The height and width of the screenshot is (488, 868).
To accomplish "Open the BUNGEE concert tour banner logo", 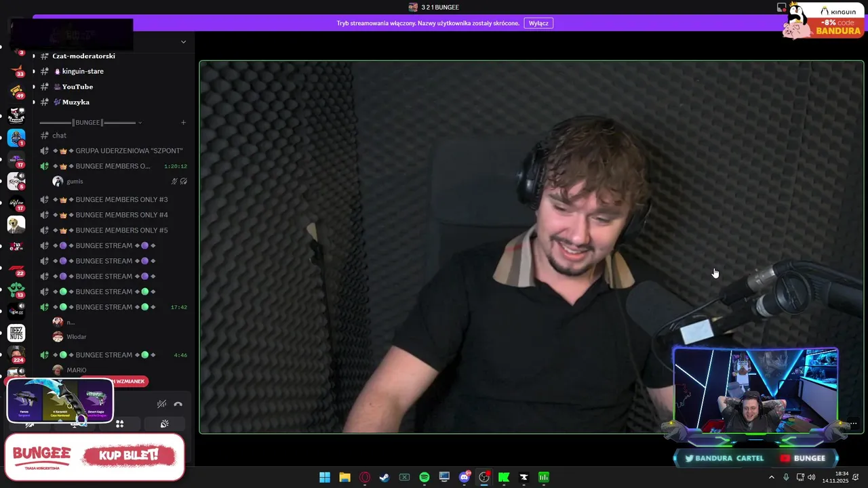I will click(42, 456).
